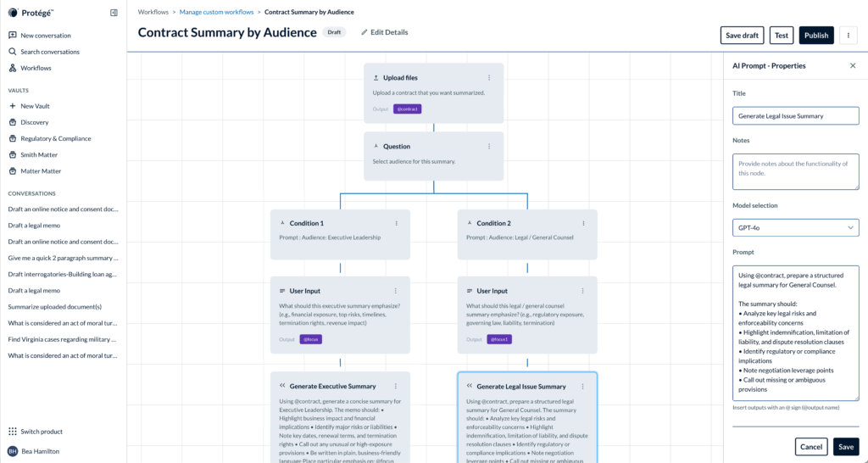The image size is (868, 463).
Task: Open Generate Legal Issue Summary node menu
Action: coord(583,386)
